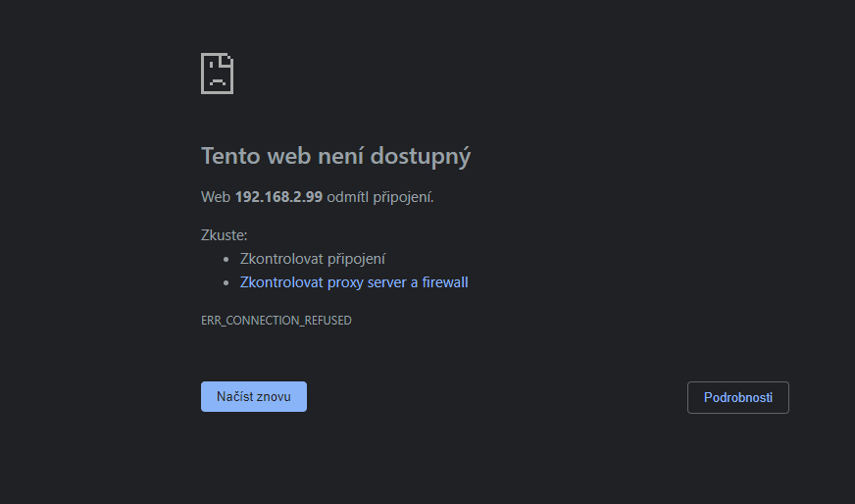
Task: Open the Podrobnosti details button
Action: tap(737, 398)
